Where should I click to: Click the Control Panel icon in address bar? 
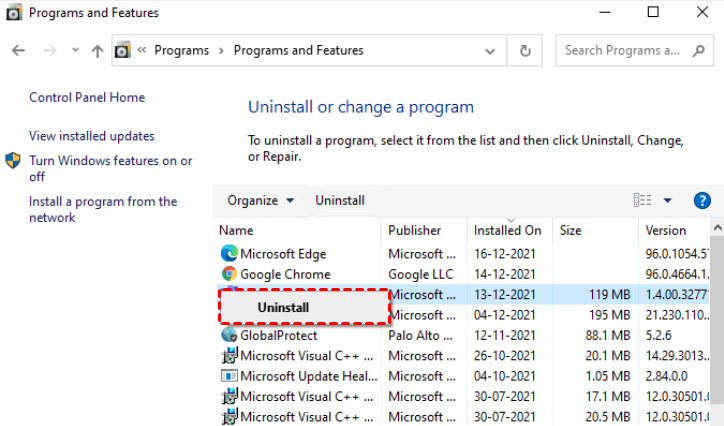click(123, 50)
